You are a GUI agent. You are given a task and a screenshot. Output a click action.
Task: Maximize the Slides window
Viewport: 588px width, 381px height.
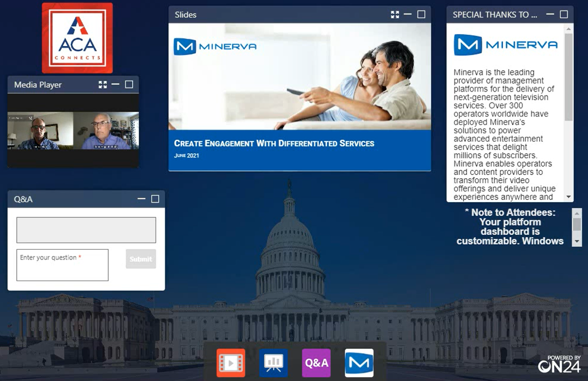421,14
